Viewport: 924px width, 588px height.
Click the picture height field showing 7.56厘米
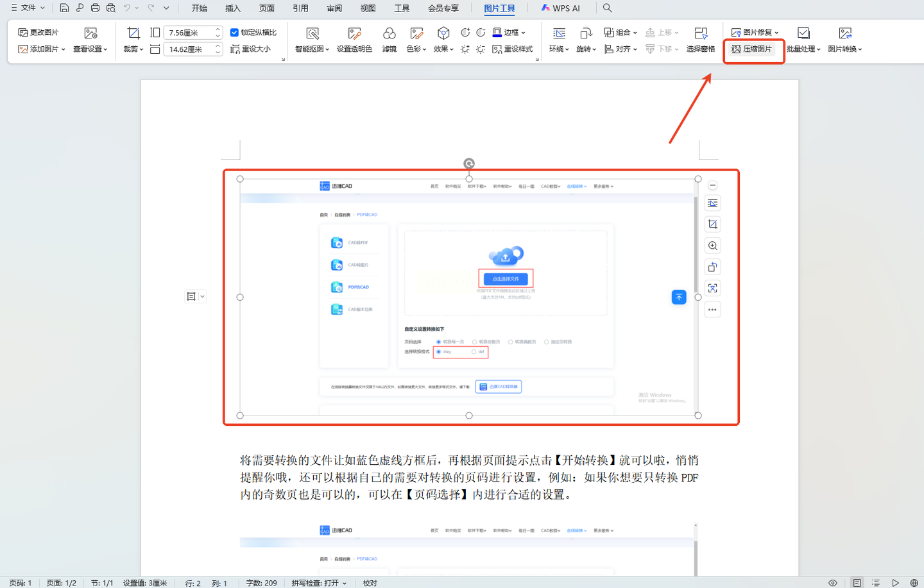(x=189, y=33)
